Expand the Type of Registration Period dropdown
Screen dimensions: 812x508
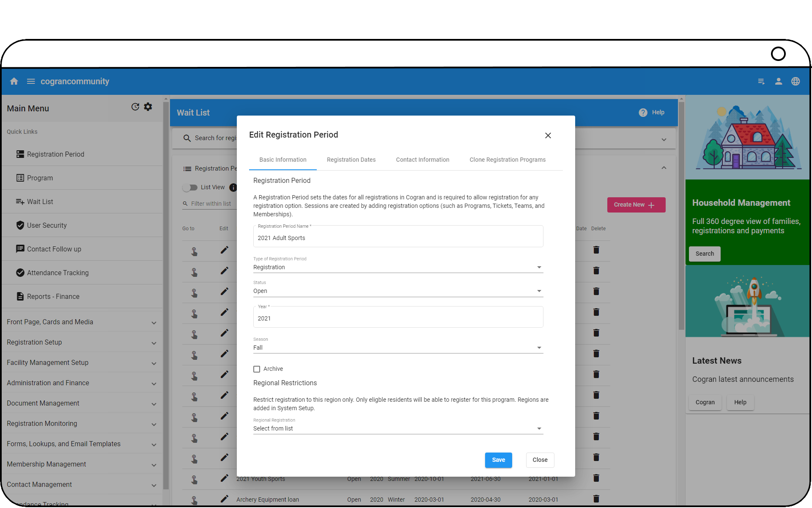pos(538,267)
